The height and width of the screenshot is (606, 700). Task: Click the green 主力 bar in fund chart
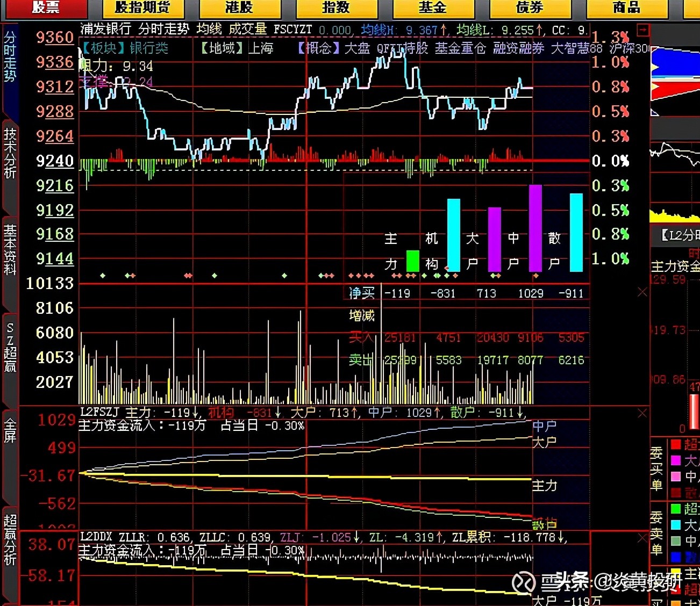pos(413,261)
